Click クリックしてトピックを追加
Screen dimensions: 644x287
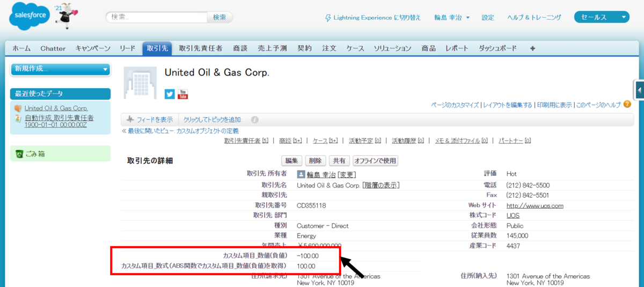(213, 119)
